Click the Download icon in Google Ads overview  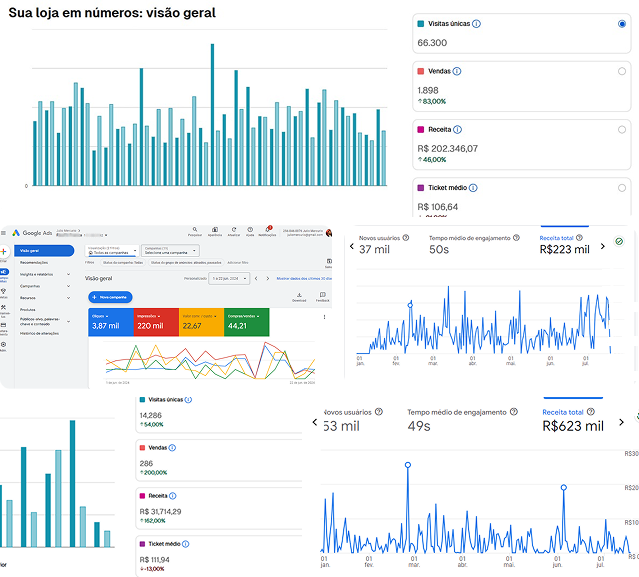point(299,296)
